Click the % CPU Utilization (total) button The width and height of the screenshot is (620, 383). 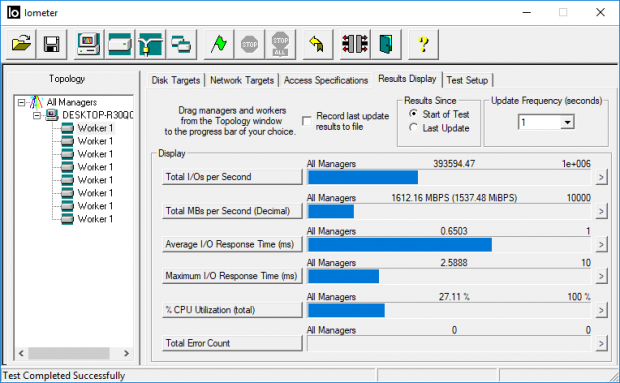click(232, 310)
